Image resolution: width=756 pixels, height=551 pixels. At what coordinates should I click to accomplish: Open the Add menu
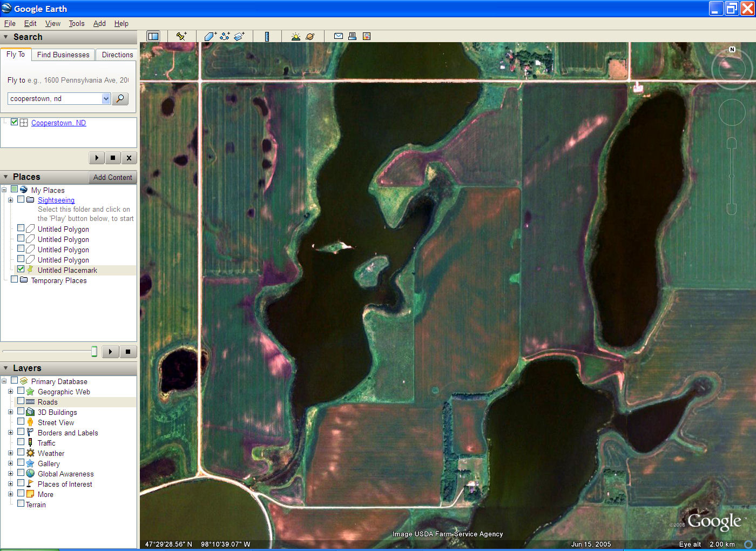pos(99,23)
